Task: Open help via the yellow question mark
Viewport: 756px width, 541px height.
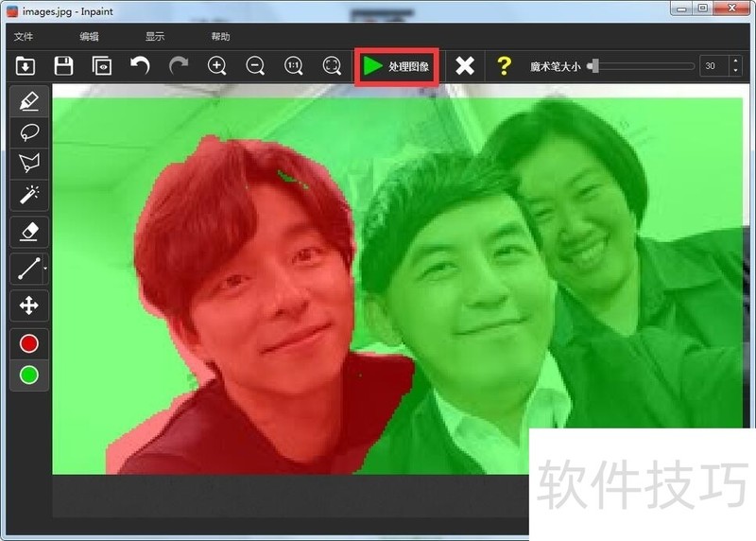Action: pyautogui.click(x=504, y=65)
